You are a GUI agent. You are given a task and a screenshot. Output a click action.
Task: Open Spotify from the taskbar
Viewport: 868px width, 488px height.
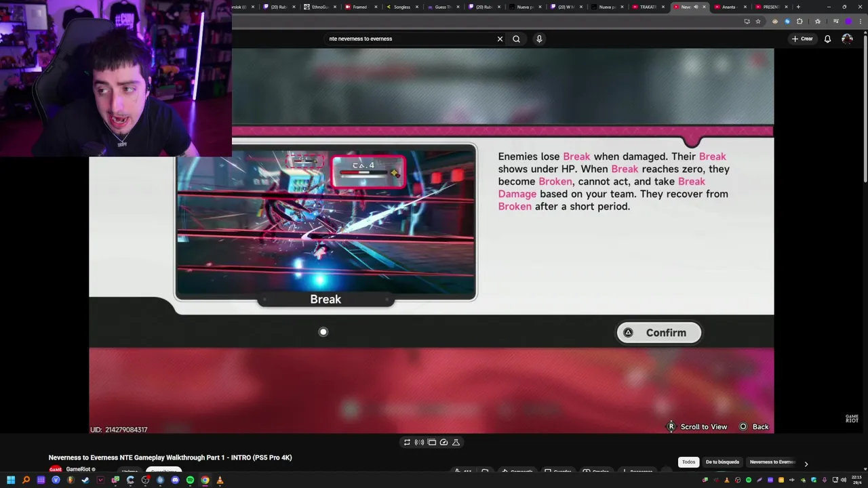pyautogui.click(x=190, y=480)
